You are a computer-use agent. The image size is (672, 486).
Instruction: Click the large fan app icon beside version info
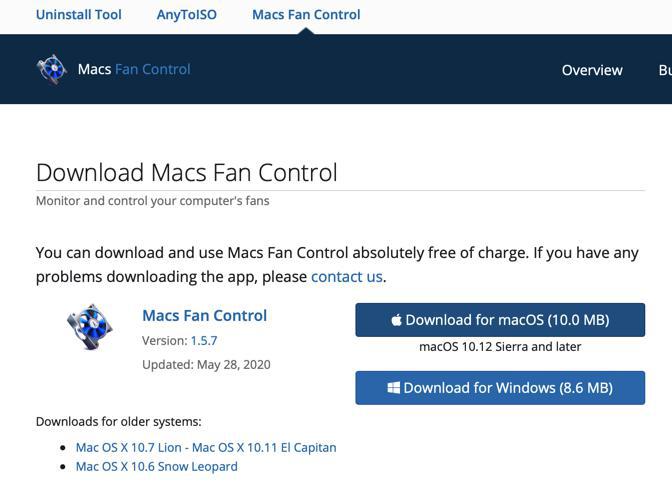90,327
